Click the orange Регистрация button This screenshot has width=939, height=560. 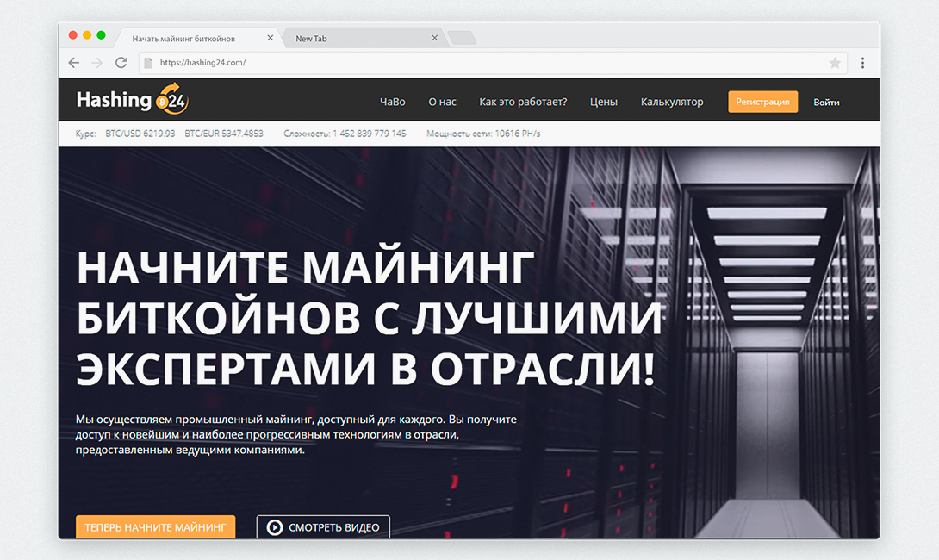point(762,102)
